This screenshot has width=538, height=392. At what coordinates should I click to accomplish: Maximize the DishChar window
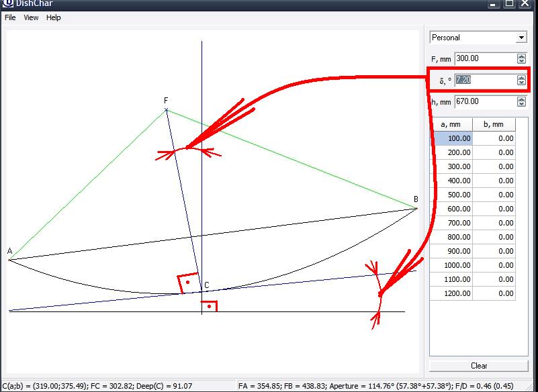coord(510,3)
